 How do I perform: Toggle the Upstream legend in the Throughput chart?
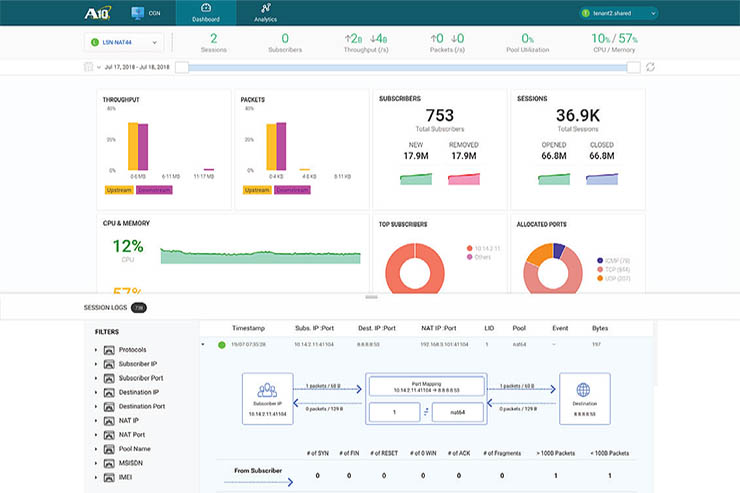point(117,189)
